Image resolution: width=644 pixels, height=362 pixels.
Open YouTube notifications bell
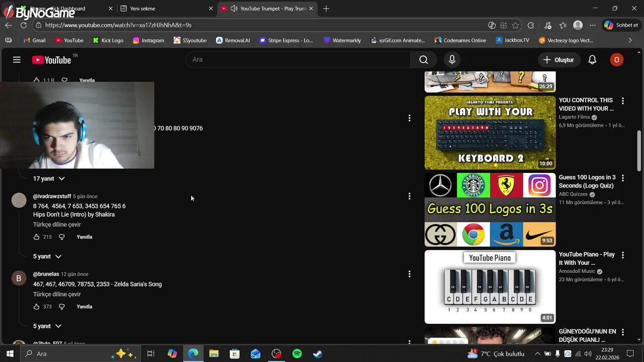592,60
